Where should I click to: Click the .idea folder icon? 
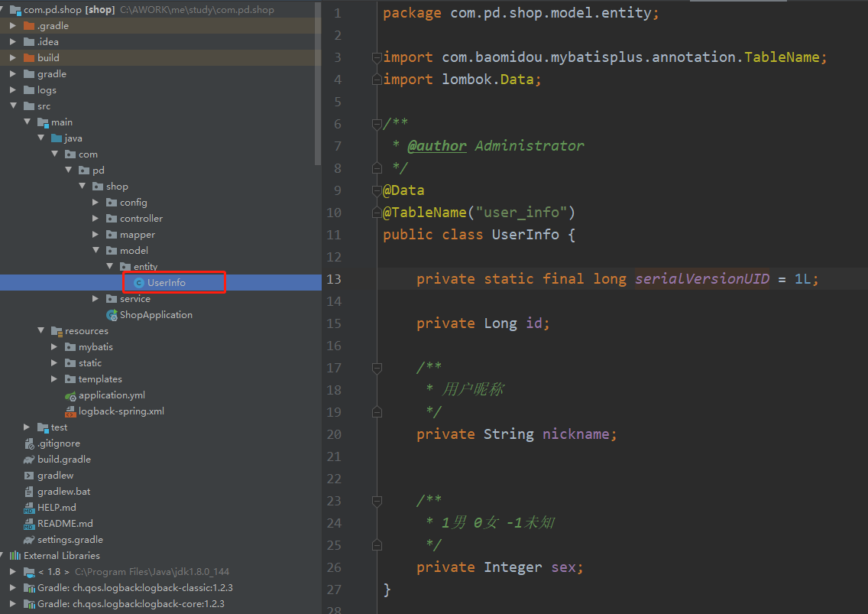pos(29,41)
